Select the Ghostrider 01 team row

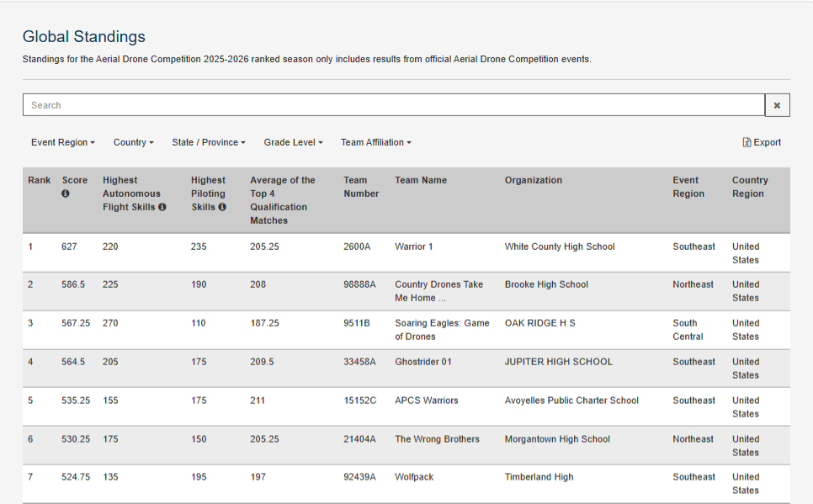406,369
